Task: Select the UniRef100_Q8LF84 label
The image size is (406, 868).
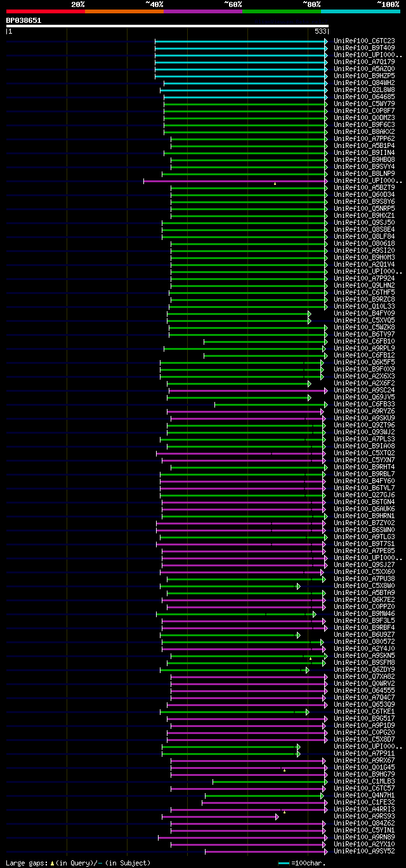Action: click(364, 237)
